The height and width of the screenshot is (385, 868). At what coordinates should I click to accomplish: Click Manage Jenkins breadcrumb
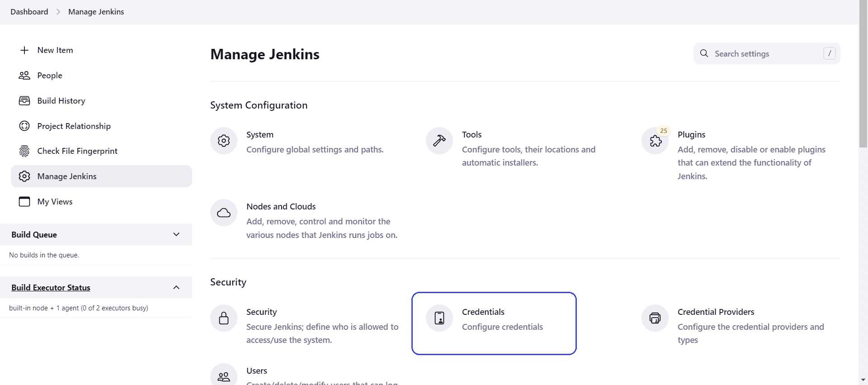[x=96, y=12]
